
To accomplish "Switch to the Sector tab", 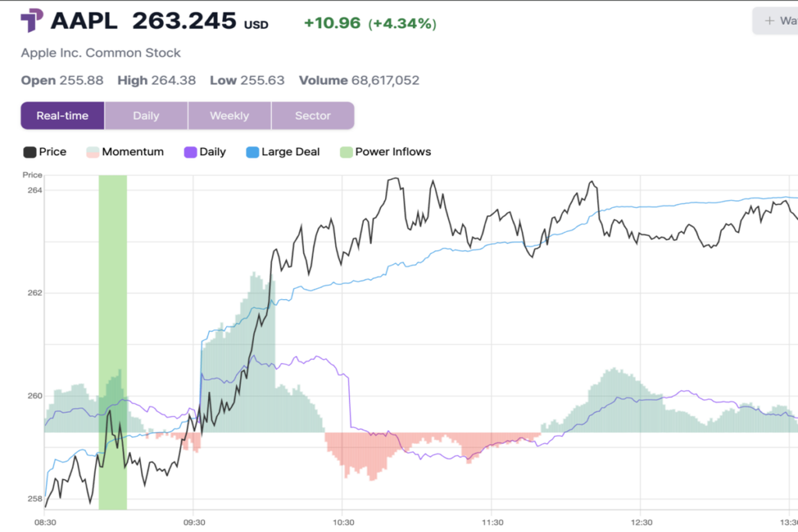I will (312, 115).
